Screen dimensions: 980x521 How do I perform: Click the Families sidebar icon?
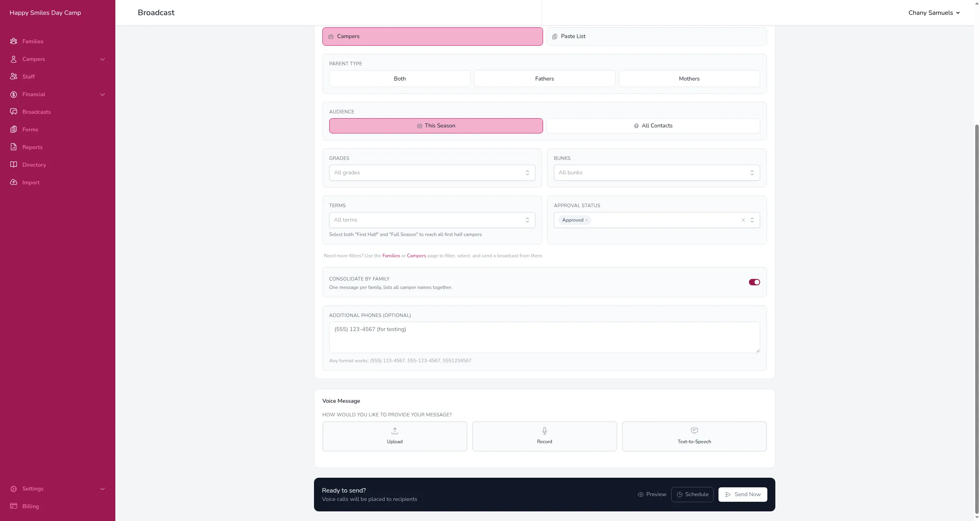click(14, 41)
